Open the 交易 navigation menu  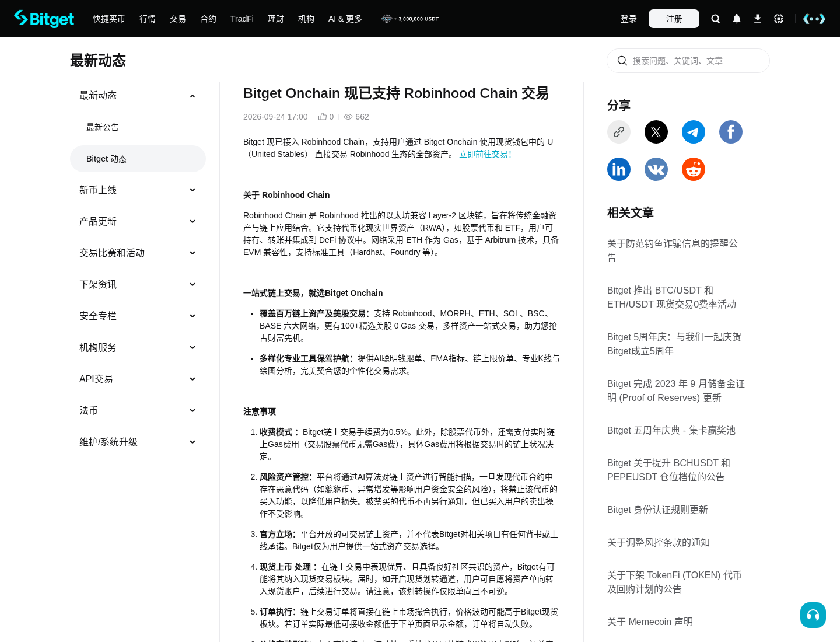point(178,19)
